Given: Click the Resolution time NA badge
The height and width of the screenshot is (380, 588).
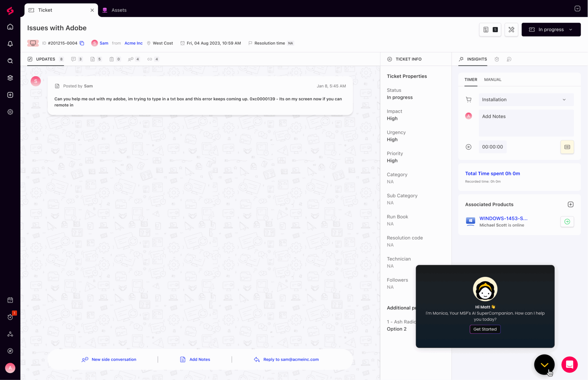Looking at the screenshot, I should pyautogui.click(x=291, y=43).
